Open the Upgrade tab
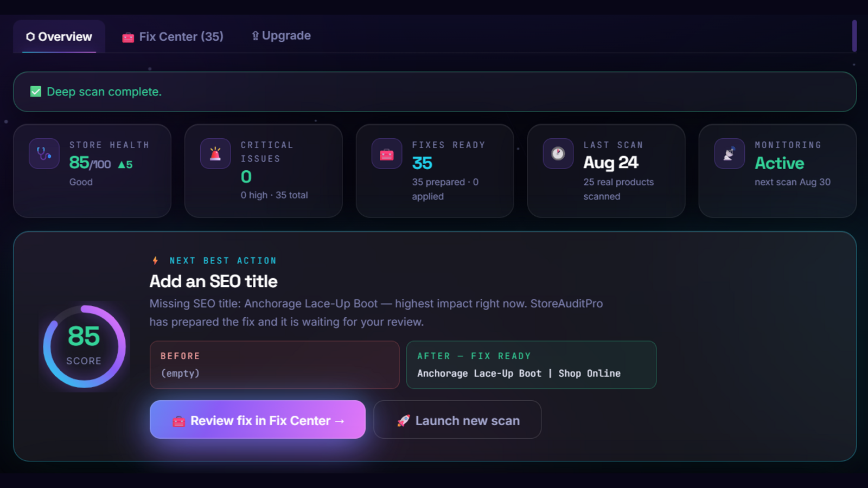The width and height of the screenshot is (868, 488). click(x=281, y=36)
